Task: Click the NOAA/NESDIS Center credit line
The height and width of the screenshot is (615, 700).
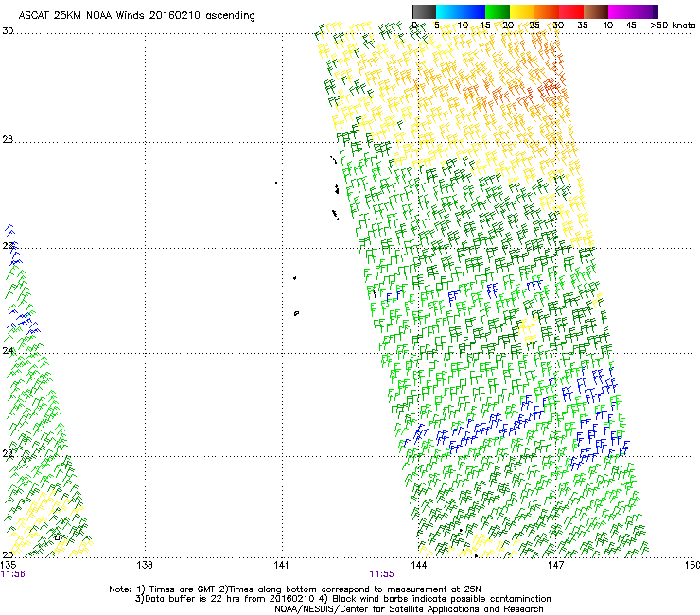Action: click(409, 609)
